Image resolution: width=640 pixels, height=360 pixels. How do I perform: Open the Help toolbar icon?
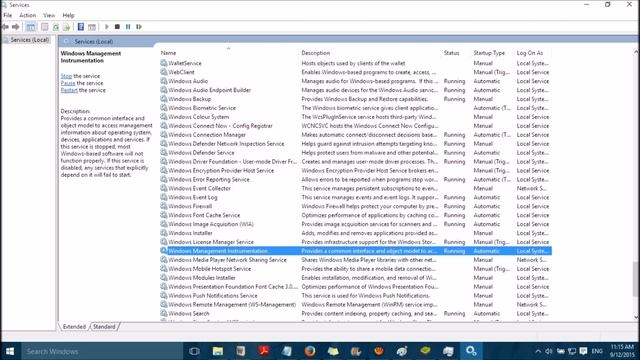coord(81,27)
